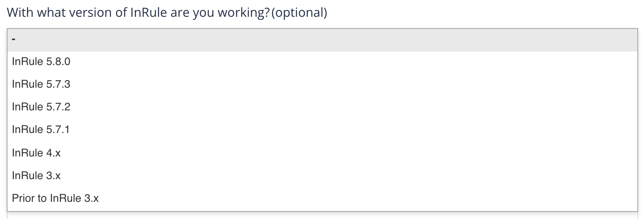Screen dimensions: 644x219
Task: Click the InRule version question label
Action: pyautogui.click(x=138, y=13)
